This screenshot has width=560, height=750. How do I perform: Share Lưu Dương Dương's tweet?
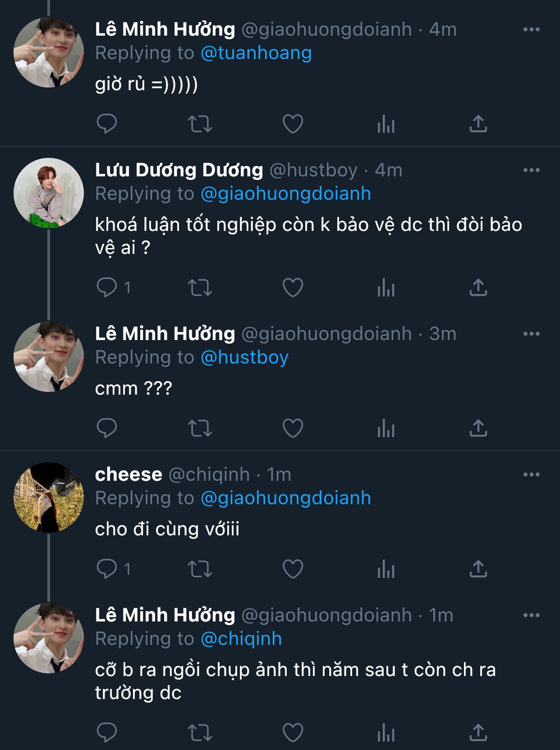coord(478,287)
